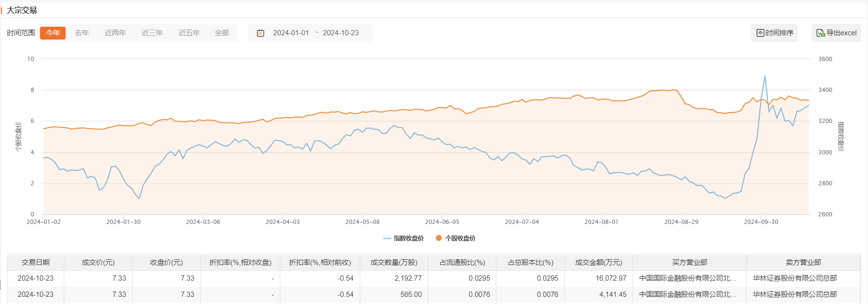The image size is (868, 304).
Task: Click the 折扣率(%,相对收盘) header
Action: pyautogui.click(x=240, y=263)
